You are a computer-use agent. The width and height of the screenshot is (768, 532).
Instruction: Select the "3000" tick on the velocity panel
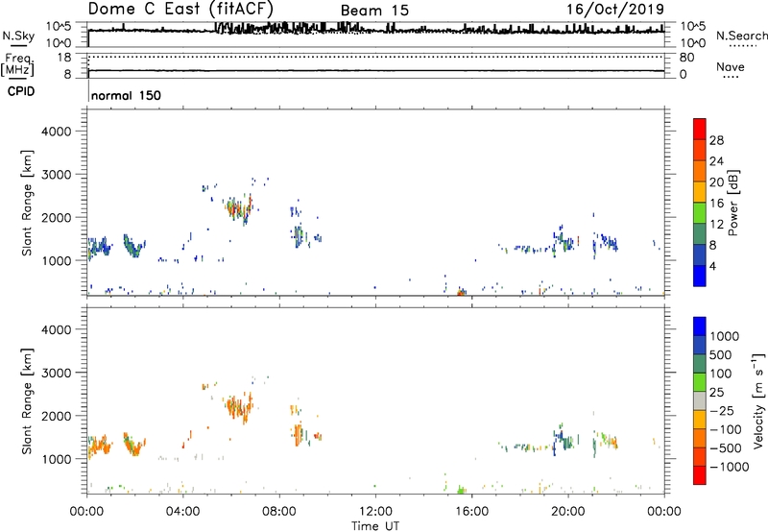[57, 373]
